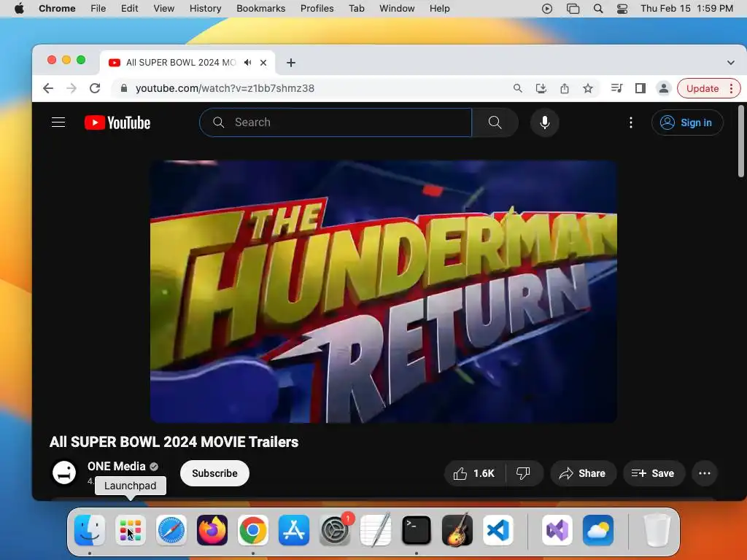
Task: Open the Tab menu
Action: pos(356,8)
